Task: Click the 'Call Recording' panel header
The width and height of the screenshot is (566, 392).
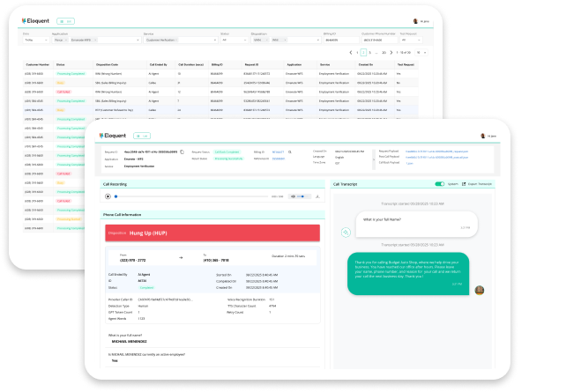Action: click(x=212, y=184)
